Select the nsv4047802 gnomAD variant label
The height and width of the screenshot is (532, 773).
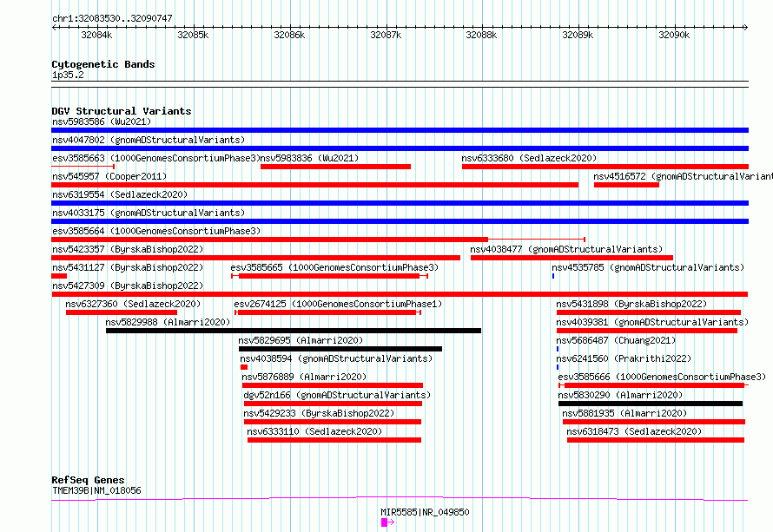click(x=149, y=140)
